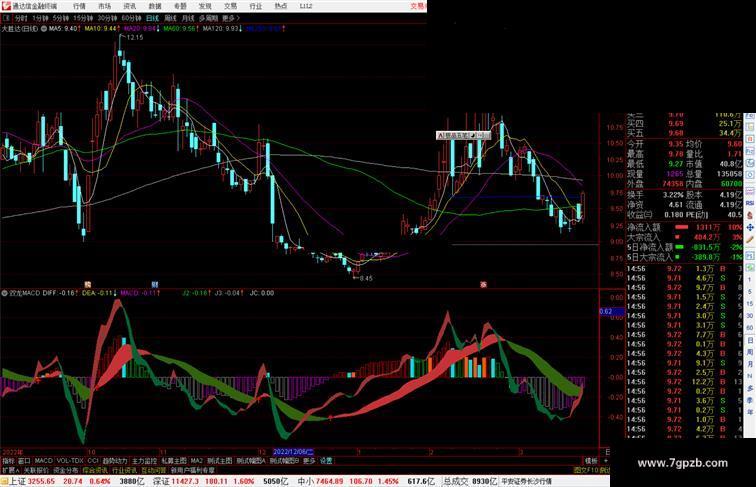
Task: Expand the 更多 periods chevron
Action: tap(231, 18)
